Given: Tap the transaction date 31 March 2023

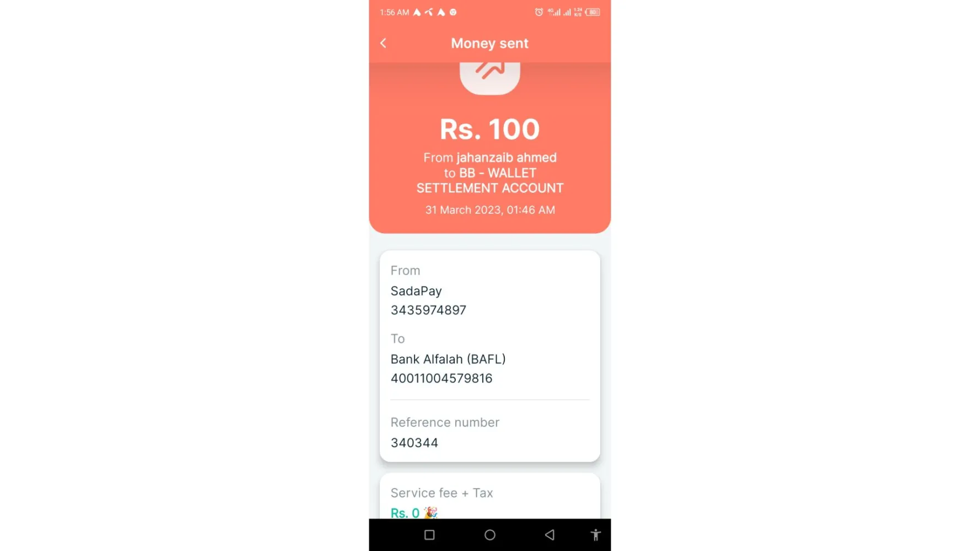Looking at the screenshot, I should (463, 210).
